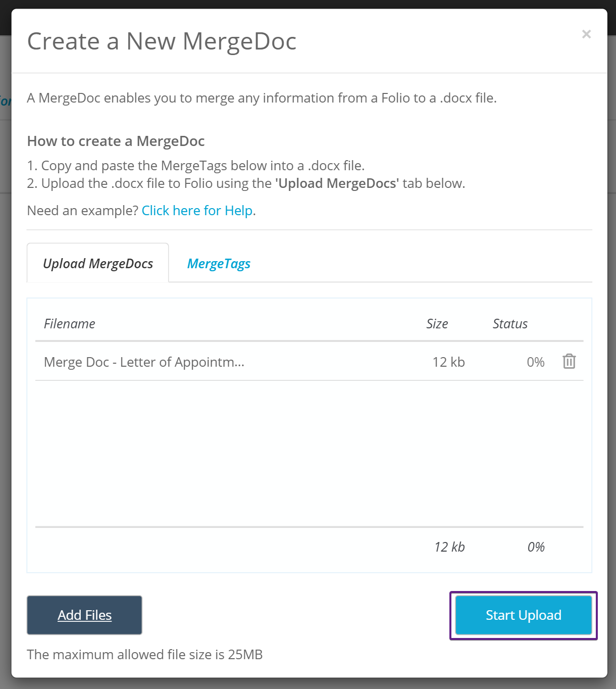Open the 'Click here for Help' link
Image resolution: width=616 pixels, height=689 pixels.
click(197, 211)
